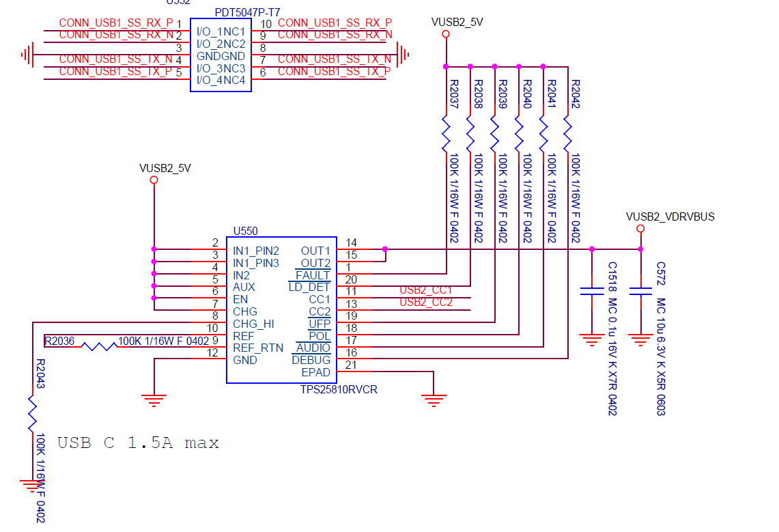Click right ground symbol of PDT5047P-T7
This screenshot has height=532, width=779.
[x=403, y=55]
